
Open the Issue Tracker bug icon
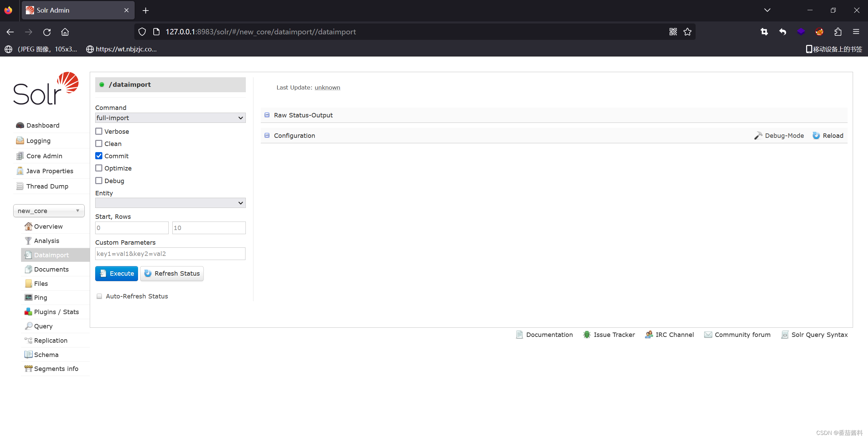pyautogui.click(x=586, y=335)
